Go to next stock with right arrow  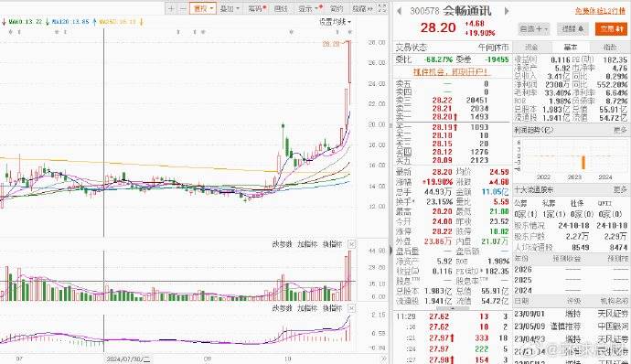click(x=507, y=11)
